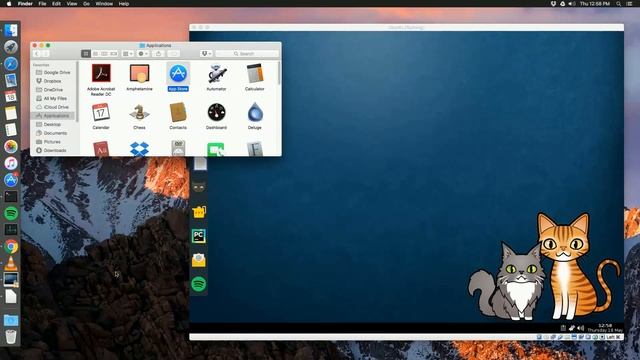Open the Apple menu

pos(9,4)
